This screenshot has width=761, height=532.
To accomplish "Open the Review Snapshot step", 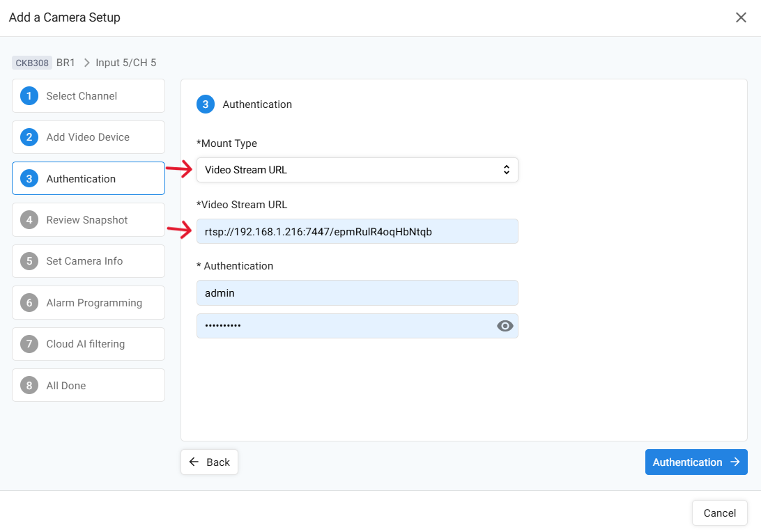I will point(89,220).
